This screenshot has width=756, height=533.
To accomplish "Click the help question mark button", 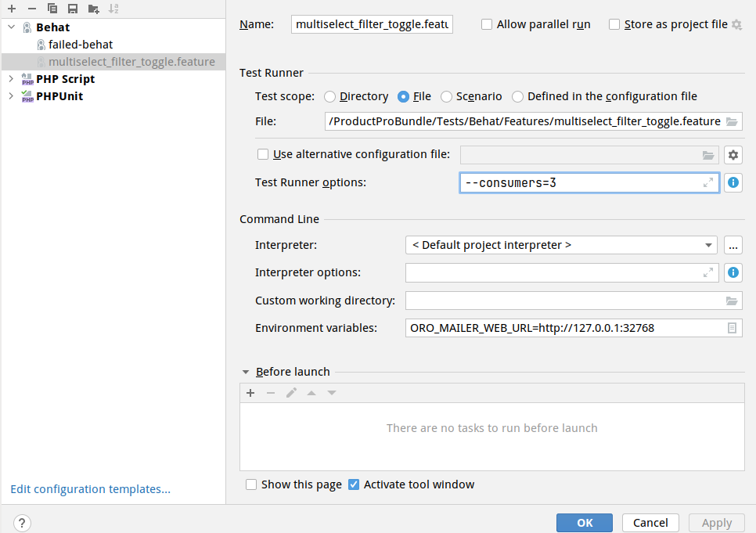I will pos(22,523).
